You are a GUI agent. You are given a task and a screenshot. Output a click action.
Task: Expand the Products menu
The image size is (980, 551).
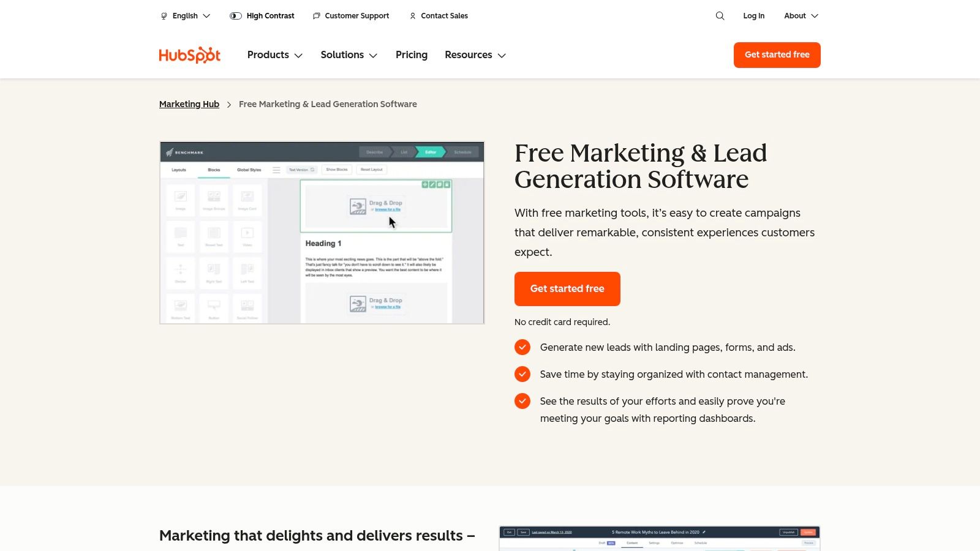pos(274,55)
